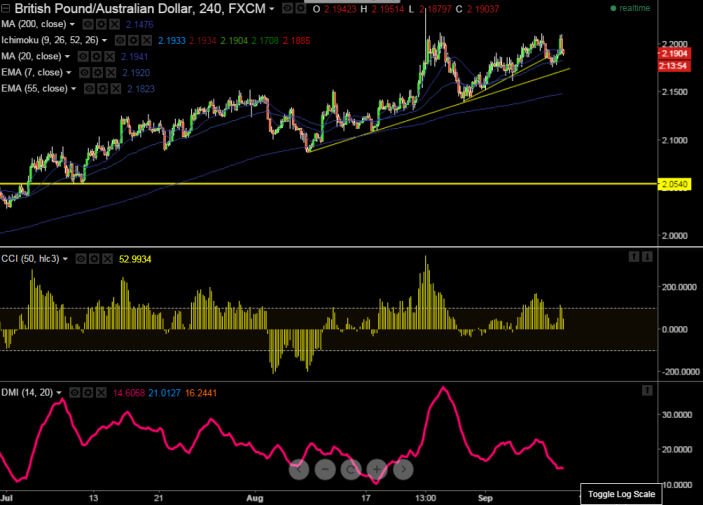Screen dimensions: 703x505
Task: Click the MA 200 value 2.1476
Action: [x=140, y=25]
